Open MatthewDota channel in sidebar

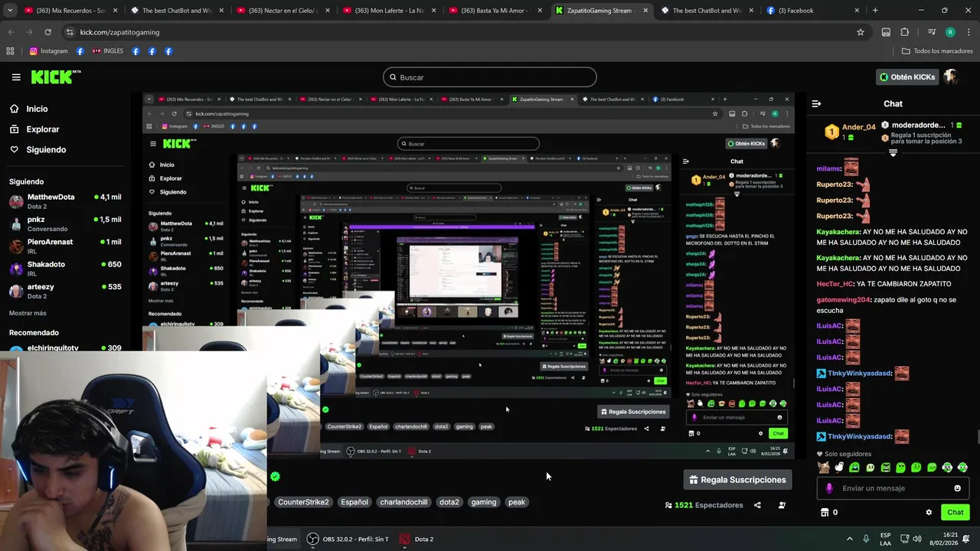65,201
